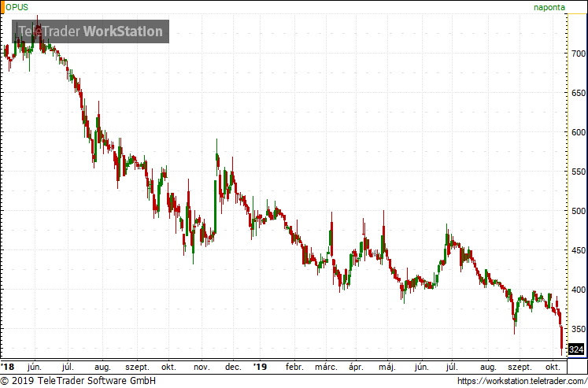Click the 350 price axis label

coord(579,329)
